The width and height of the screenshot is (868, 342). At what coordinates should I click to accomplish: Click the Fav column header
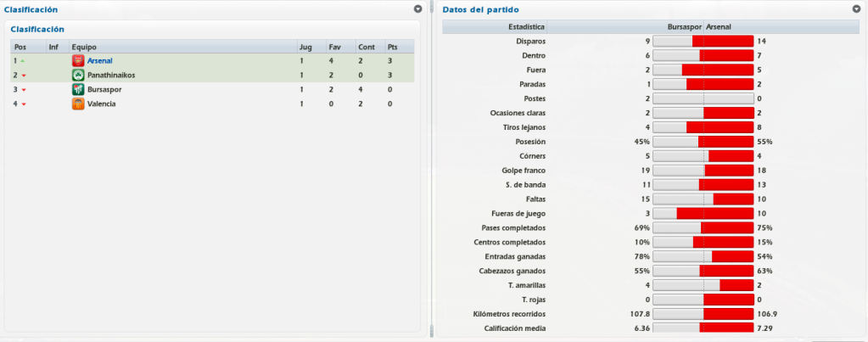tap(340, 47)
